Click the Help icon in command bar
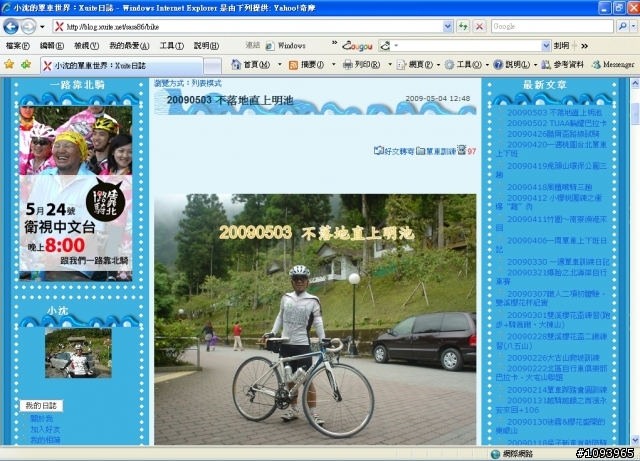 click(x=498, y=65)
